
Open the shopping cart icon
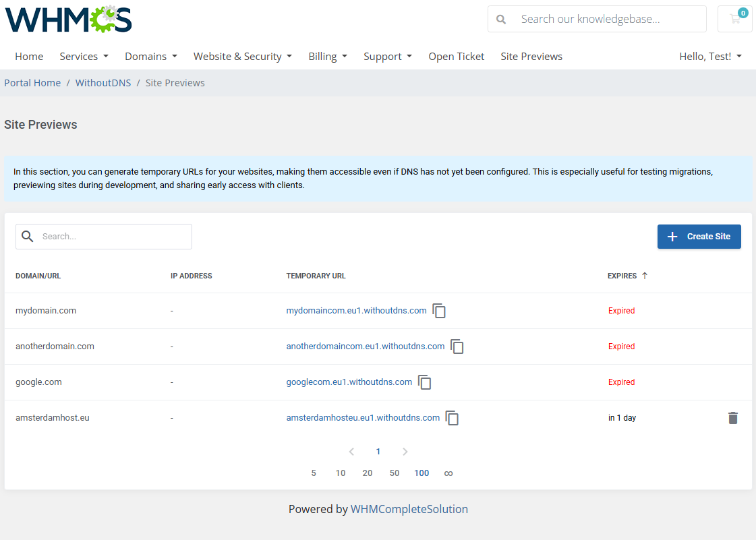point(735,20)
